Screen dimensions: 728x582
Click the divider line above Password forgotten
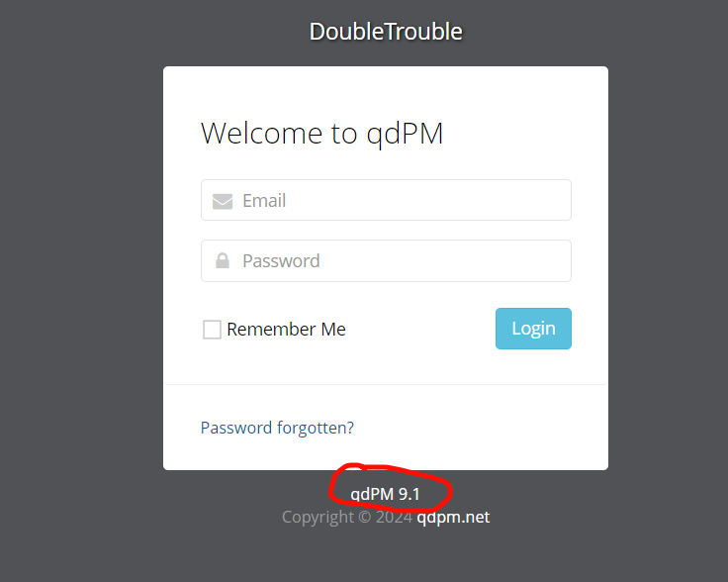point(386,385)
